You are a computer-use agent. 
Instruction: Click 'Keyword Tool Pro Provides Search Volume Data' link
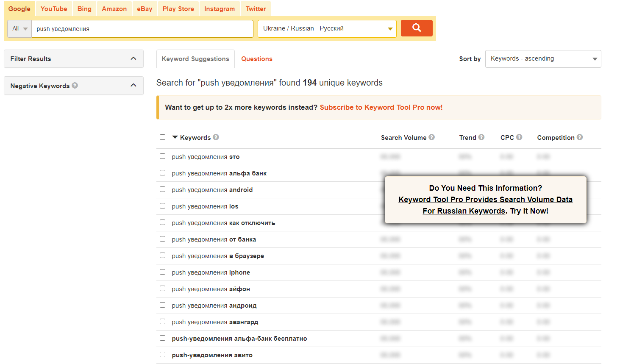tap(485, 200)
